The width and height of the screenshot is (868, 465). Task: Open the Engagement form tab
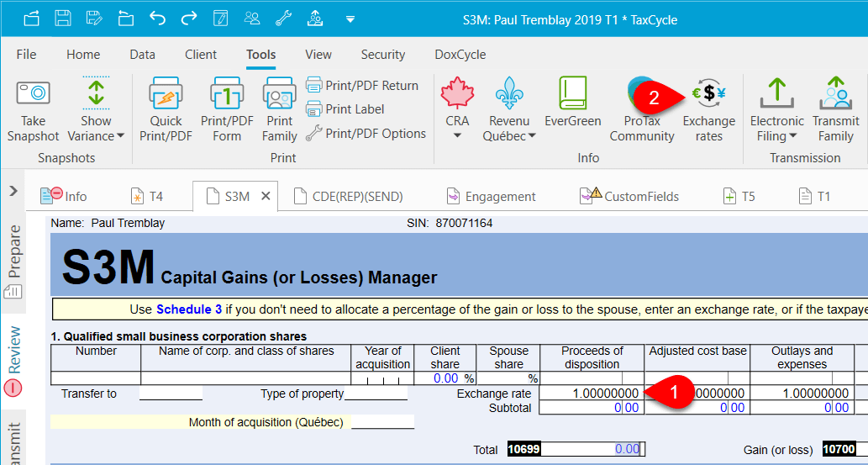pos(491,196)
